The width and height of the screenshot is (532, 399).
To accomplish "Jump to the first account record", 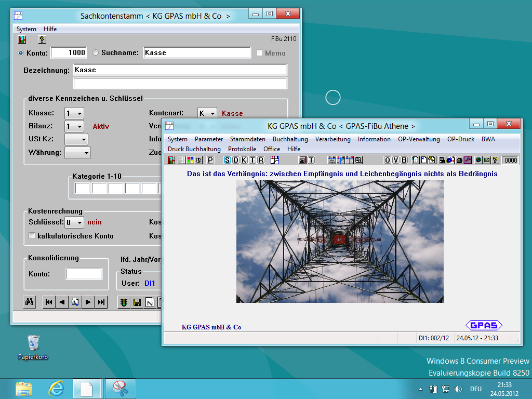I will (x=49, y=302).
